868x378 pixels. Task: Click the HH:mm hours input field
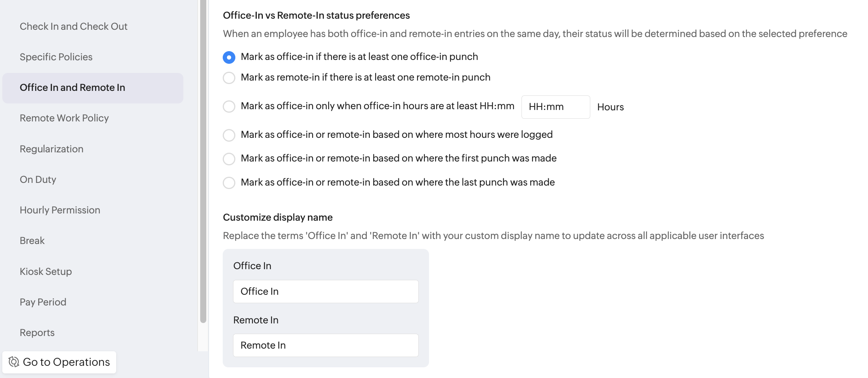click(555, 107)
